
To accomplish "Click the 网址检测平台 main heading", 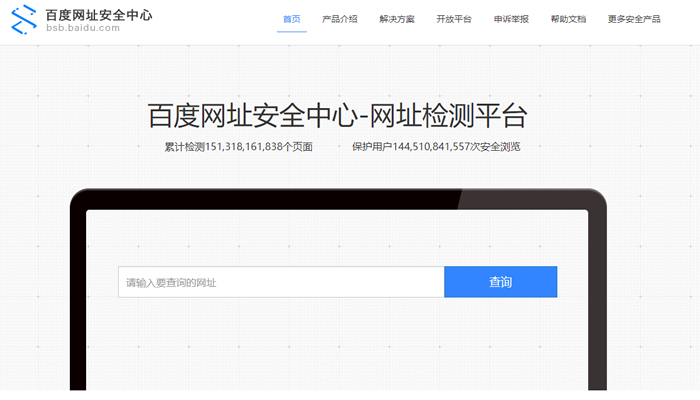I will click(x=337, y=116).
